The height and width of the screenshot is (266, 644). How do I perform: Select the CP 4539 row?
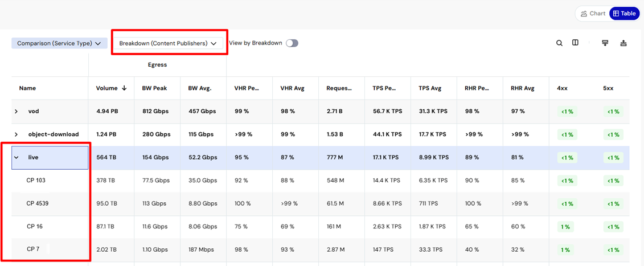[321, 203]
